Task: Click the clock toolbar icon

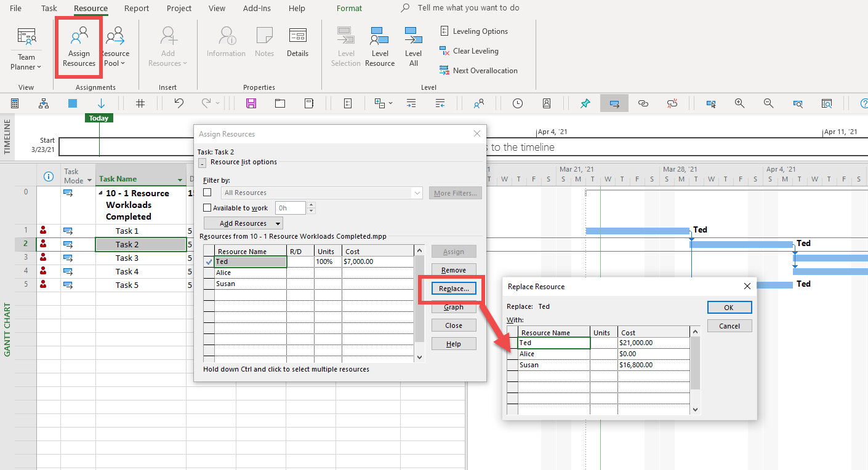Action: tap(518, 103)
